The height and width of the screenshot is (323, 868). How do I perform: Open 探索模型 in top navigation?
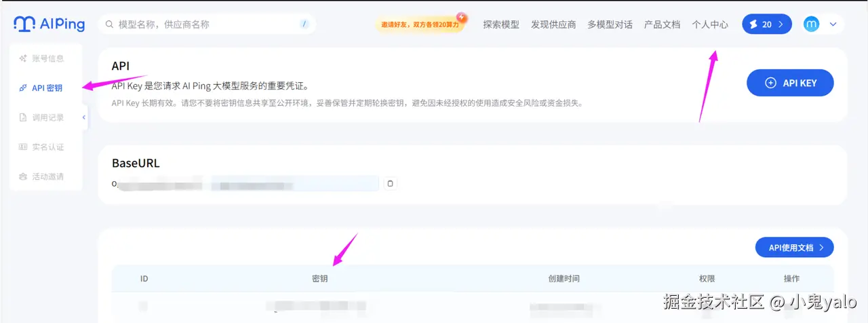coord(501,24)
